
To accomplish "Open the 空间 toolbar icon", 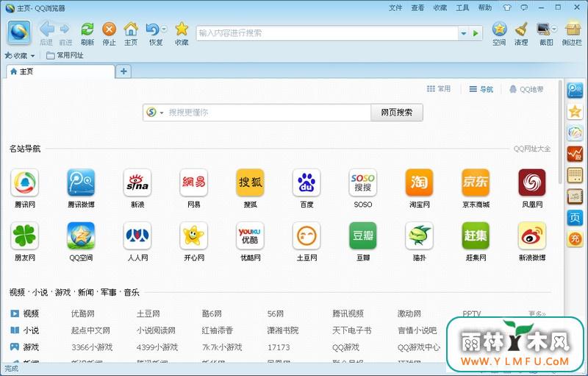I will tap(499, 29).
